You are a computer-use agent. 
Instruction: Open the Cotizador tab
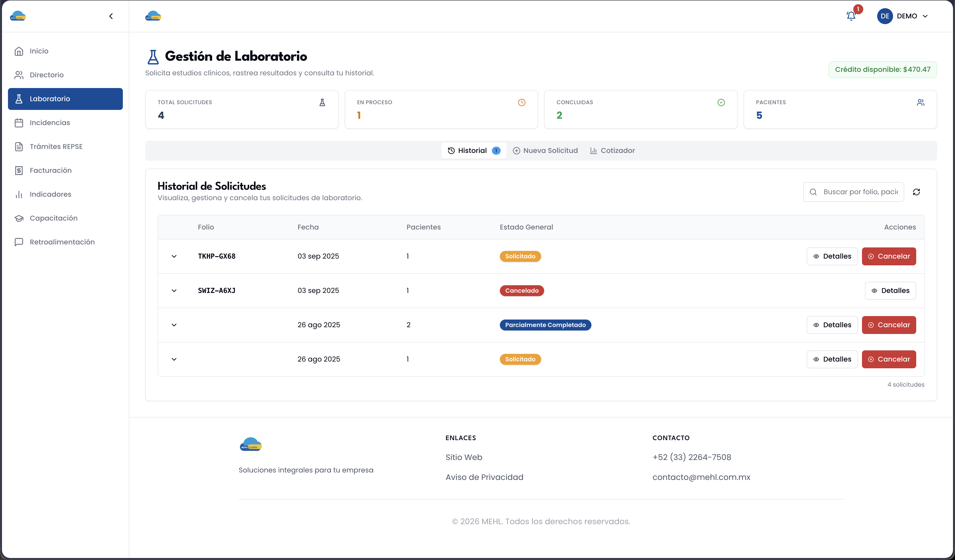click(x=612, y=150)
